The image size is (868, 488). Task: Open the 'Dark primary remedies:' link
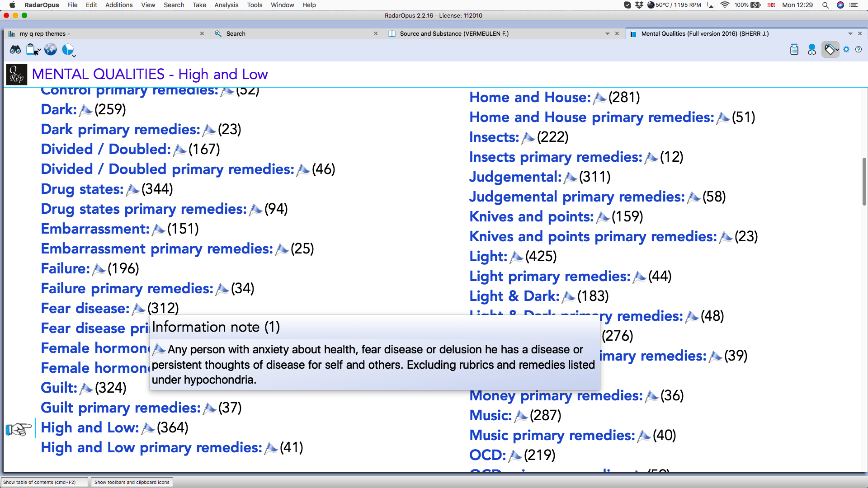pos(120,130)
